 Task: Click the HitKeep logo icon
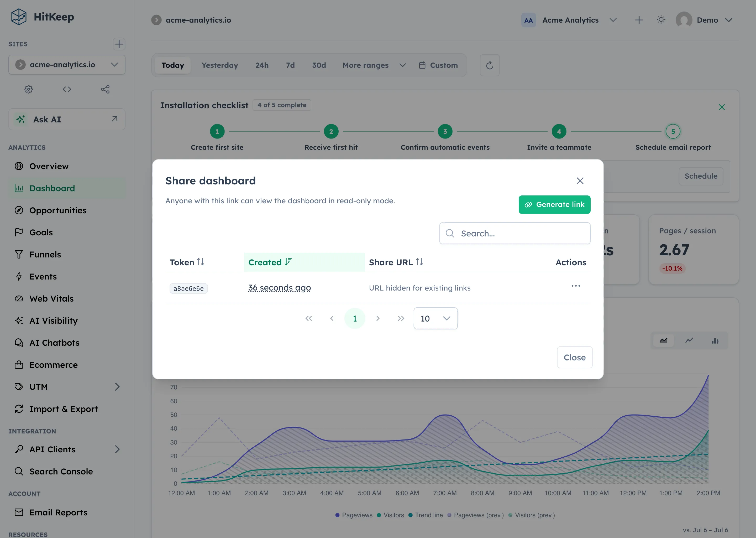[x=19, y=17]
